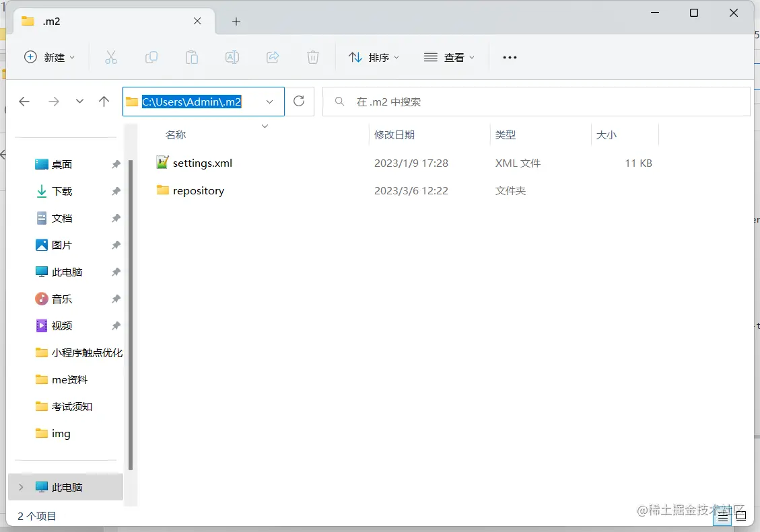Click the 11 KB size cell
Viewport: 760px width, 532px height.
tap(638, 163)
